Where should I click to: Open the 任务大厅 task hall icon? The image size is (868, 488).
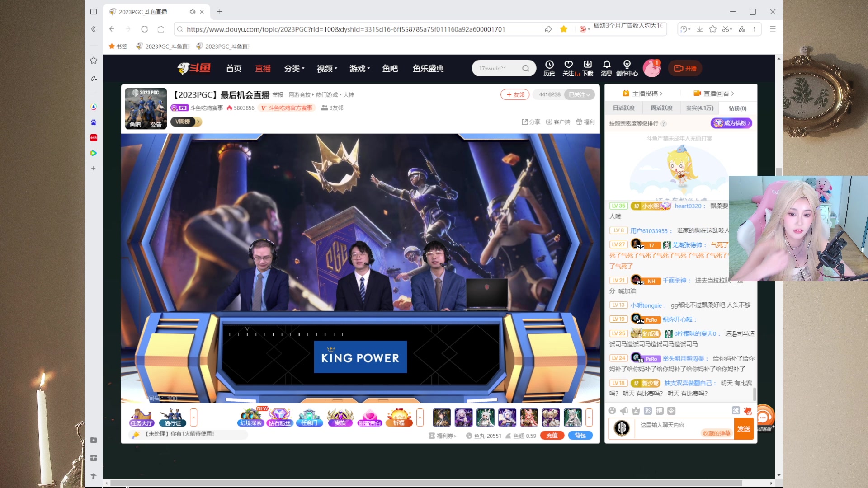pyautogui.click(x=142, y=418)
